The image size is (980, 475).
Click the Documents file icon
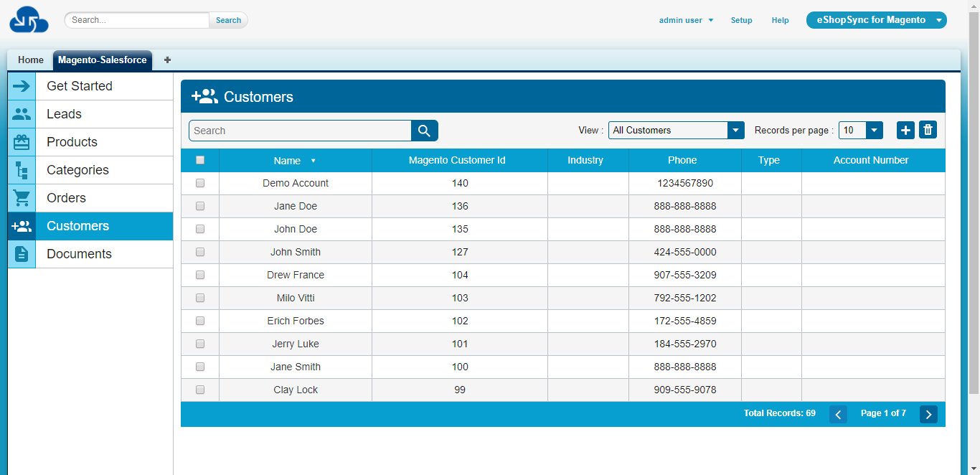(x=22, y=254)
